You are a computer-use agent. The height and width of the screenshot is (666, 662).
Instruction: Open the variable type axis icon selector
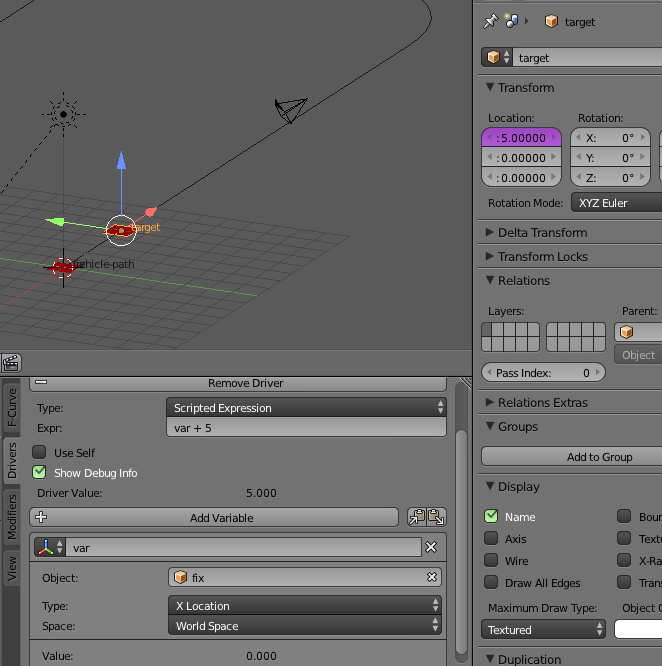(50, 547)
